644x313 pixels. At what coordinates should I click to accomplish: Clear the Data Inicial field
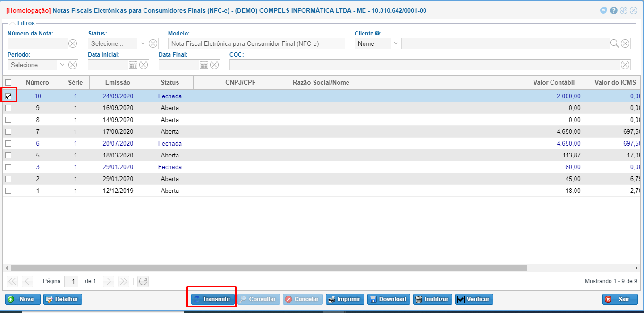[144, 65]
